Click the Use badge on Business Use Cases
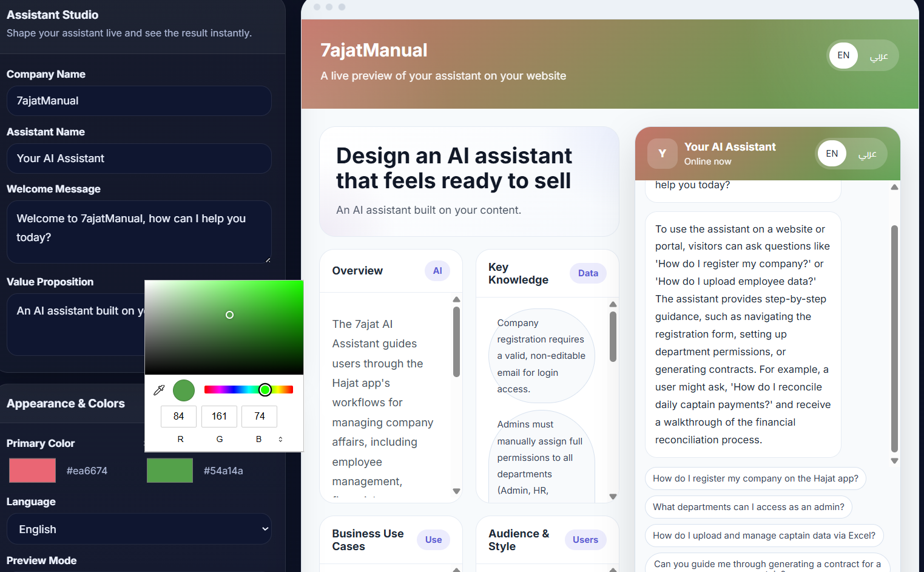 pos(433,540)
